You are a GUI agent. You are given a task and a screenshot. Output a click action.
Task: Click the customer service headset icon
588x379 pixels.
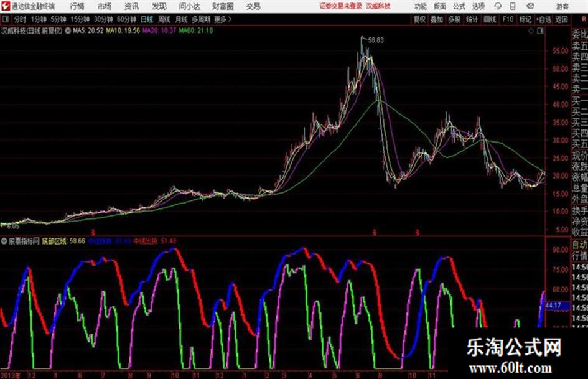coord(498,6)
